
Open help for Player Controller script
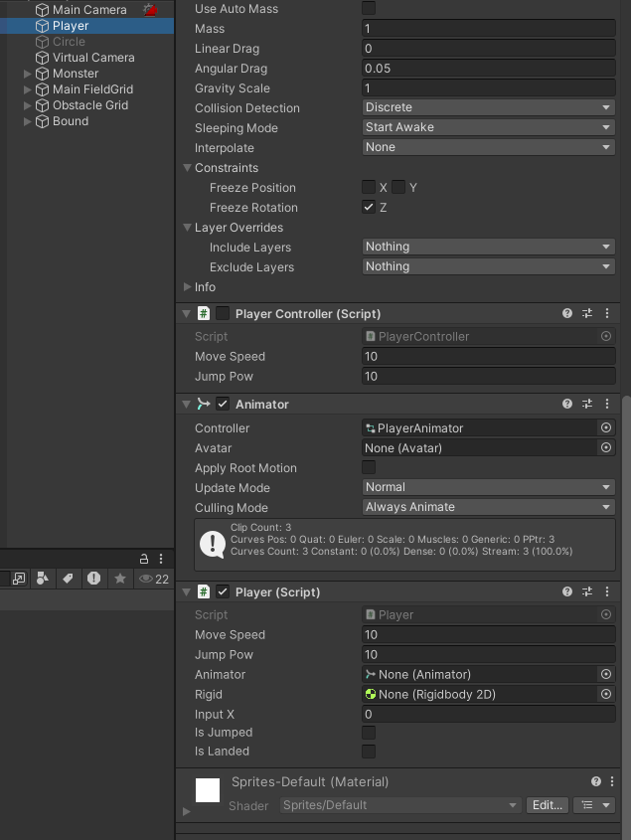[x=567, y=313]
